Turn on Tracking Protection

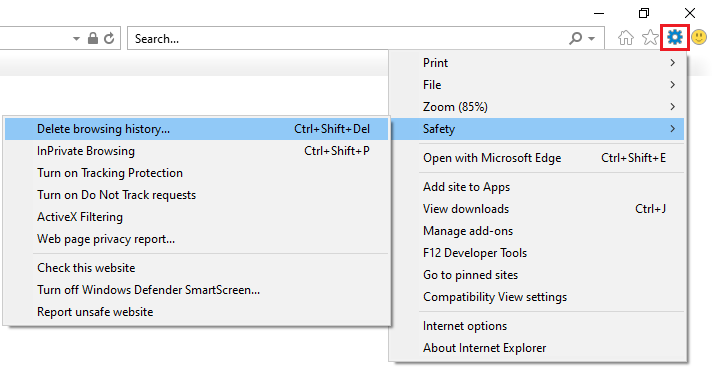[x=197, y=173]
